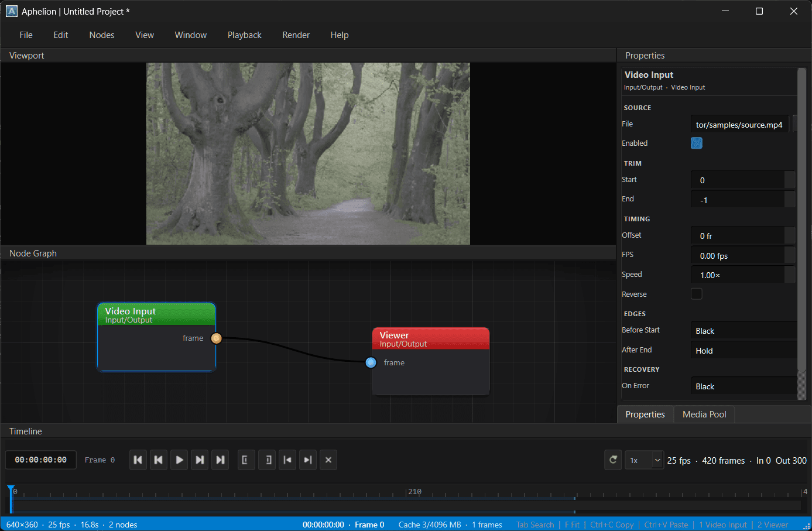The height and width of the screenshot is (531, 812).
Task: Open the Nodes menu
Action: coord(102,35)
